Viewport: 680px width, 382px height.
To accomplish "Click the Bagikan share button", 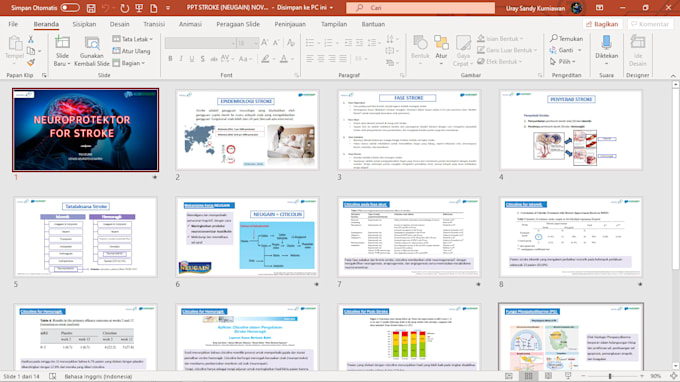I will (602, 24).
